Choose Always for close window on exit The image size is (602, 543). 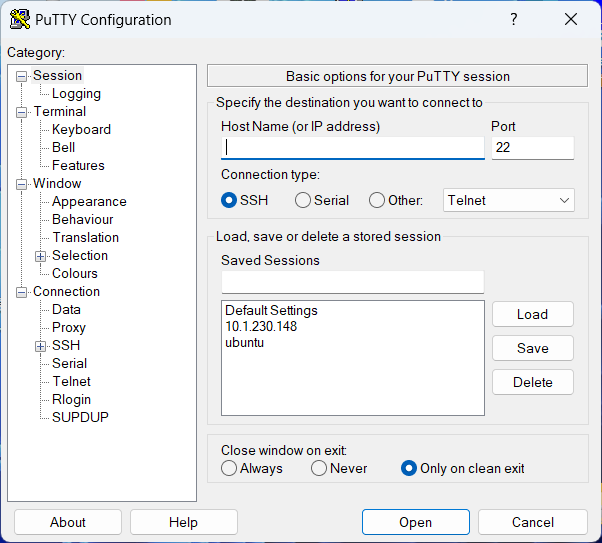click(228, 468)
